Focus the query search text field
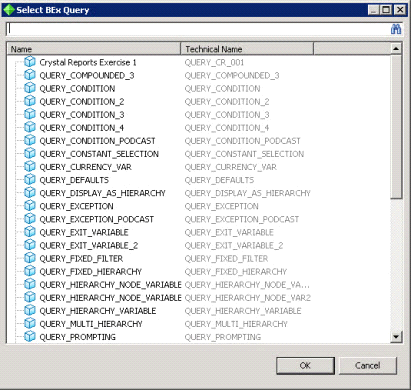The image size is (411, 390). click(x=198, y=29)
